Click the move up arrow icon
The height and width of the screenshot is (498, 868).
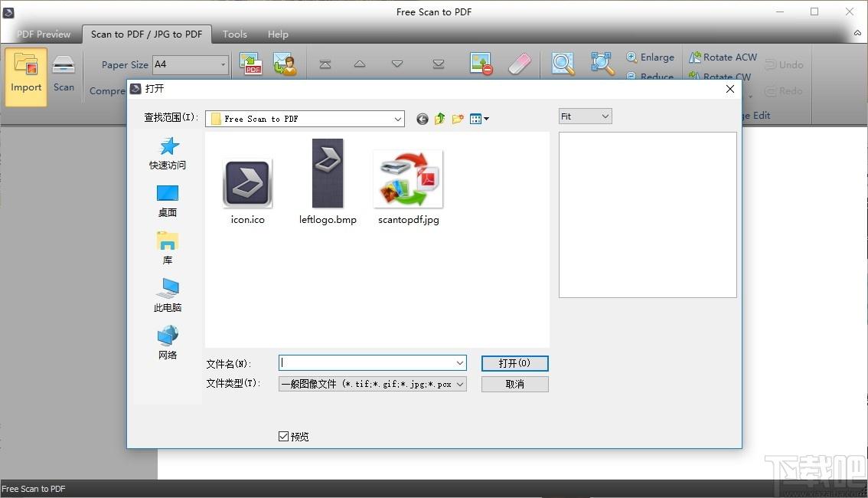click(360, 64)
